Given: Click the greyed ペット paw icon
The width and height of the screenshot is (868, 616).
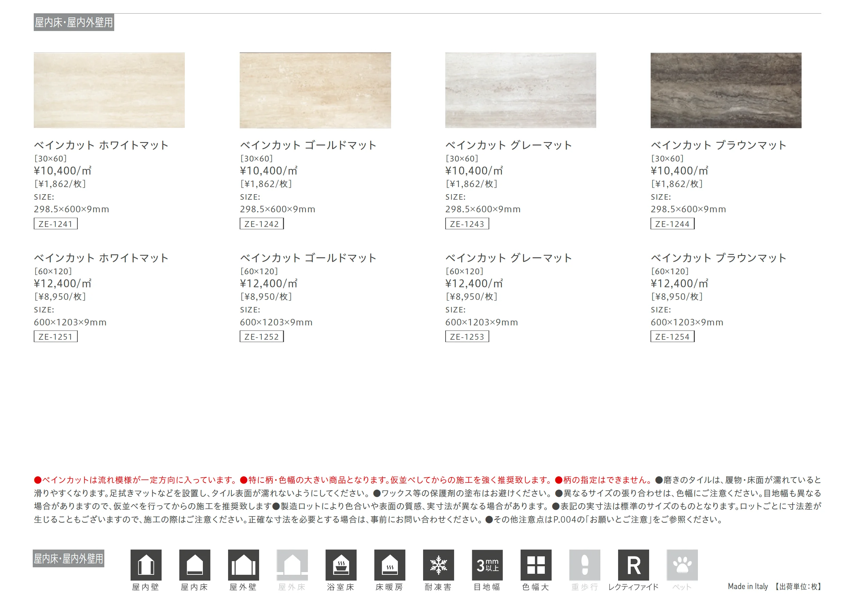Looking at the screenshot, I should (x=682, y=565).
